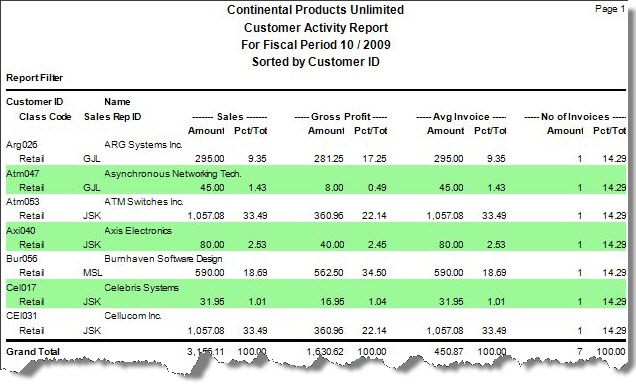This screenshot has height=384, width=636.
Task: Select the Avg Invoice column header
Action: point(461,117)
